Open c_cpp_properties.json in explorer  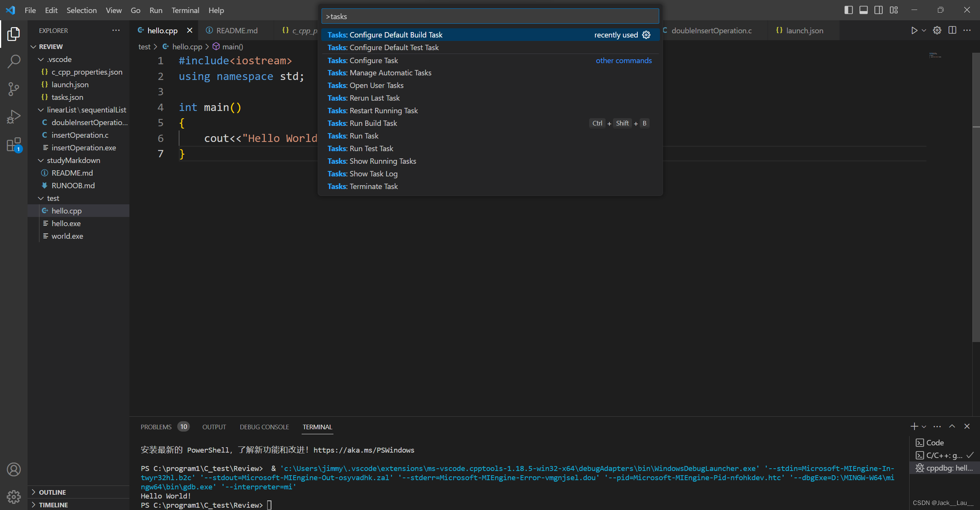click(x=78, y=72)
